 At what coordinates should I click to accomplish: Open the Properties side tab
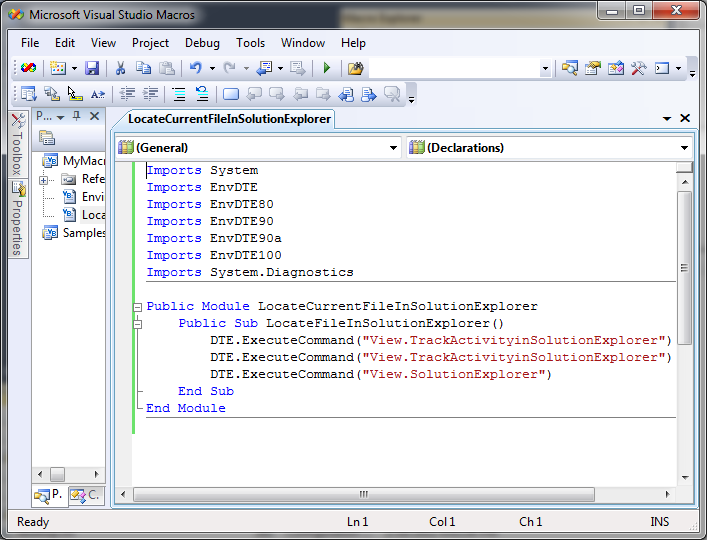(x=18, y=218)
